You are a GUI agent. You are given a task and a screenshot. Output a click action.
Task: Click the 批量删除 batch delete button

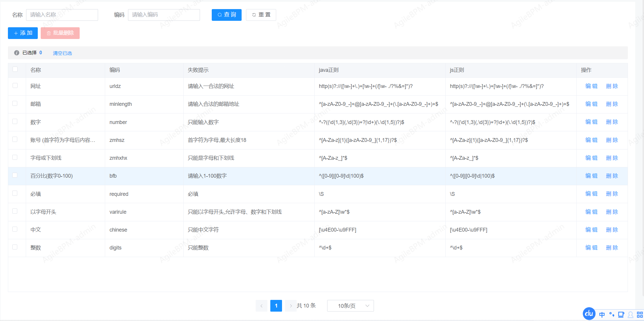pyautogui.click(x=60, y=33)
